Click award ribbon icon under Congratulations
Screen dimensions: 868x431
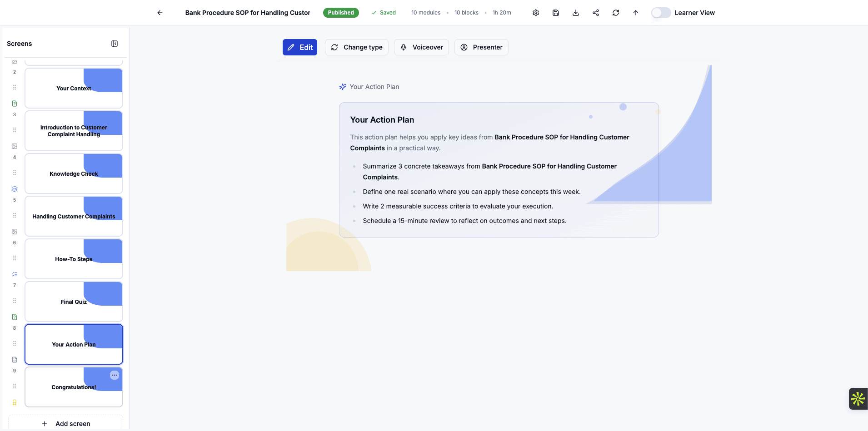pyautogui.click(x=15, y=402)
